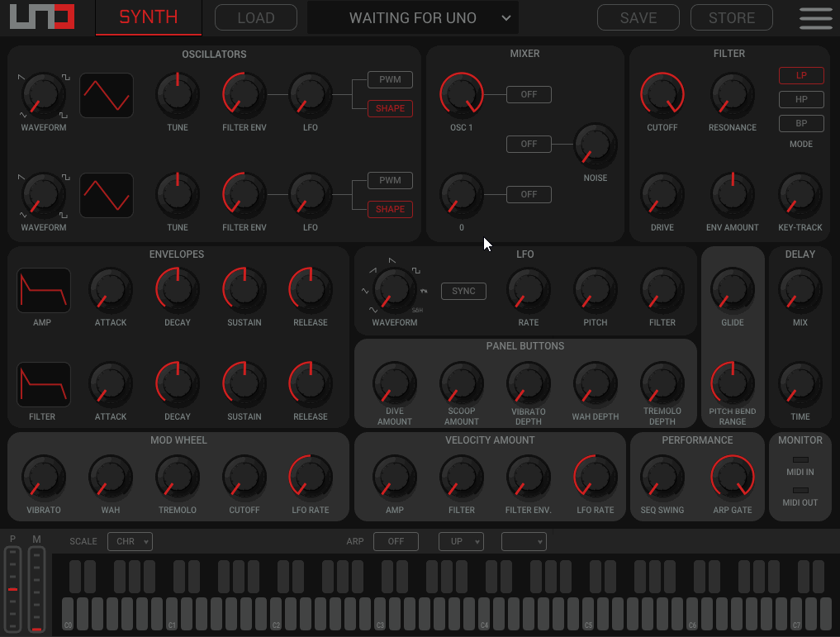The height and width of the screenshot is (637, 840).
Task: Toggle the NOISE mixer OFF switch
Action: pos(529,144)
